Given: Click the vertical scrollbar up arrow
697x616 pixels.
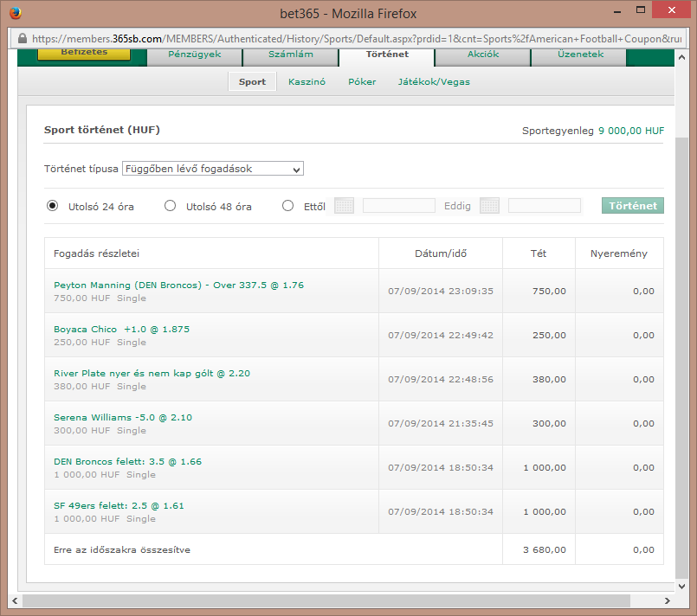Looking at the screenshot, I should pos(681,57).
